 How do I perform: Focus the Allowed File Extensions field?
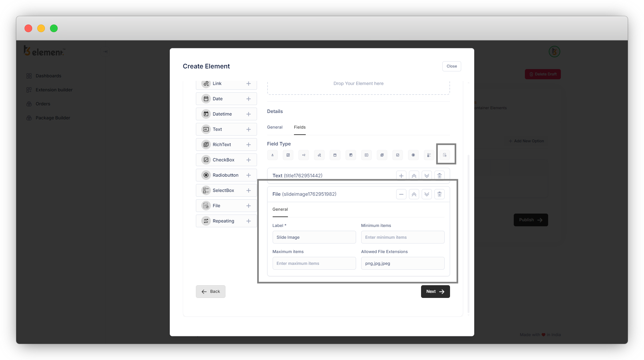[x=402, y=264]
